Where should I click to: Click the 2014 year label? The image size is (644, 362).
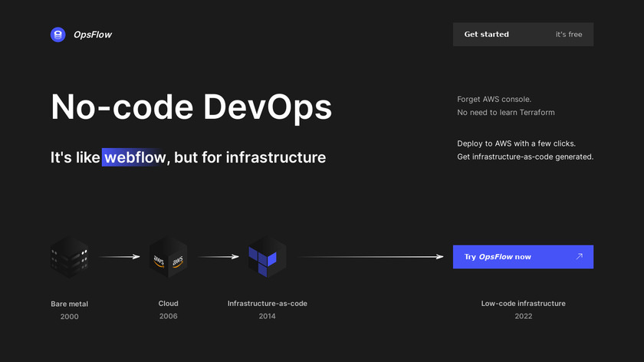coord(267,316)
